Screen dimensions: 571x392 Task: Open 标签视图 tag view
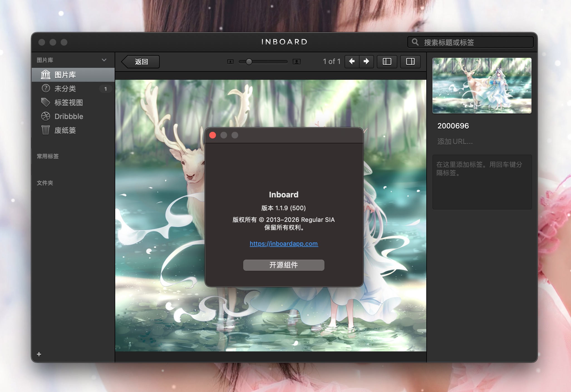68,103
